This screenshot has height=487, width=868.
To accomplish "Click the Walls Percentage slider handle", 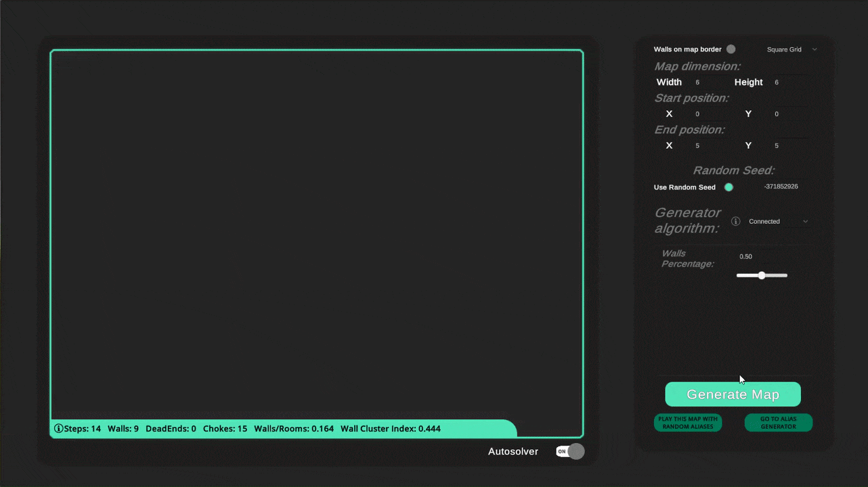I will point(762,275).
